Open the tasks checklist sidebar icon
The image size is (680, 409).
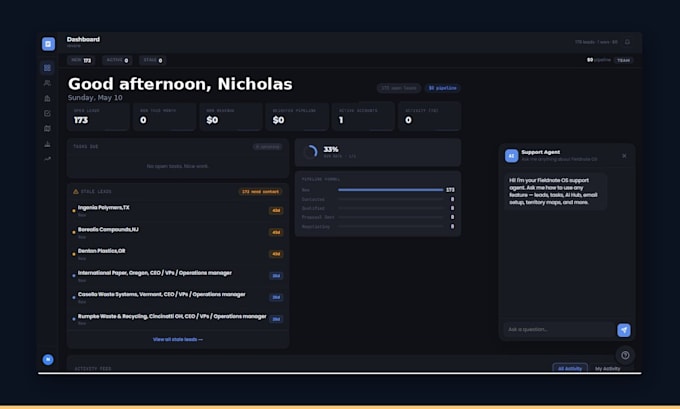tap(47, 113)
